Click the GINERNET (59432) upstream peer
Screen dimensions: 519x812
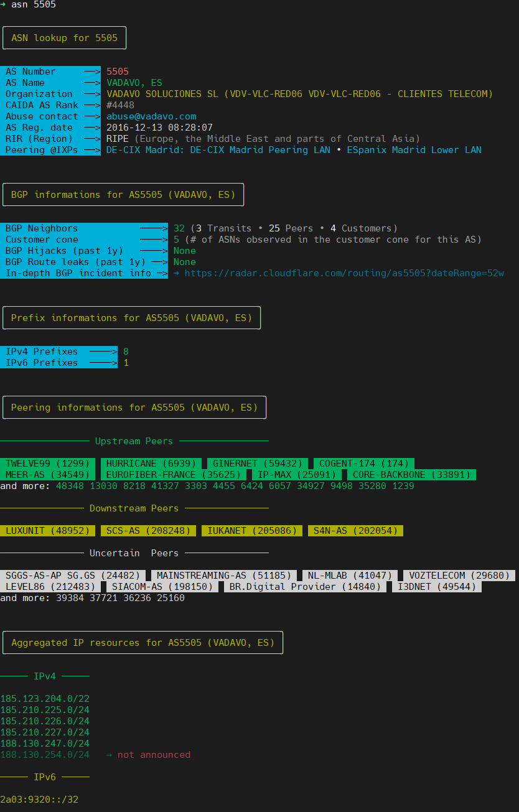click(258, 464)
